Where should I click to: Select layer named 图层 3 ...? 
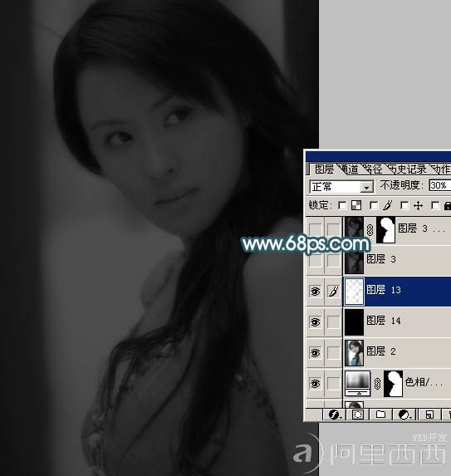(381, 259)
